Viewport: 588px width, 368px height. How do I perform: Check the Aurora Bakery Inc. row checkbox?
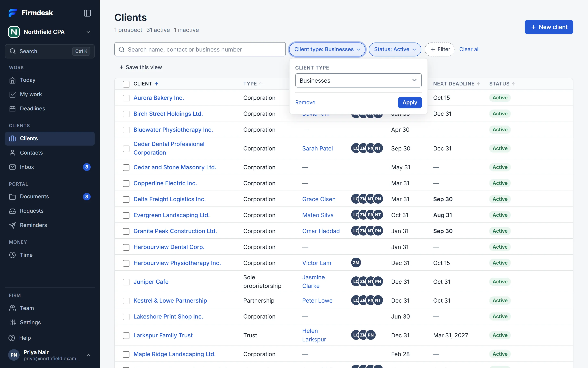click(x=126, y=98)
